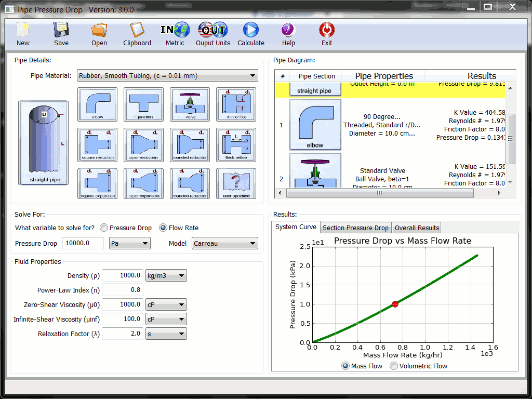Image resolution: width=532 pixels, height=399 pixels.
Task: Add a user specified fitting
Action: click(236, 183)
